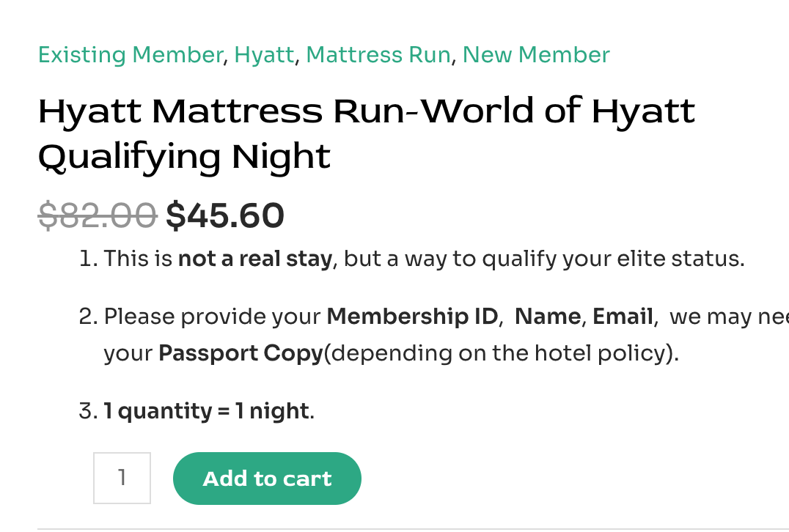Image resolution: width=789 pixels, height=532 pixels.
Task: Click the "depending on the hotel policy" text
Action: [501, 353]
